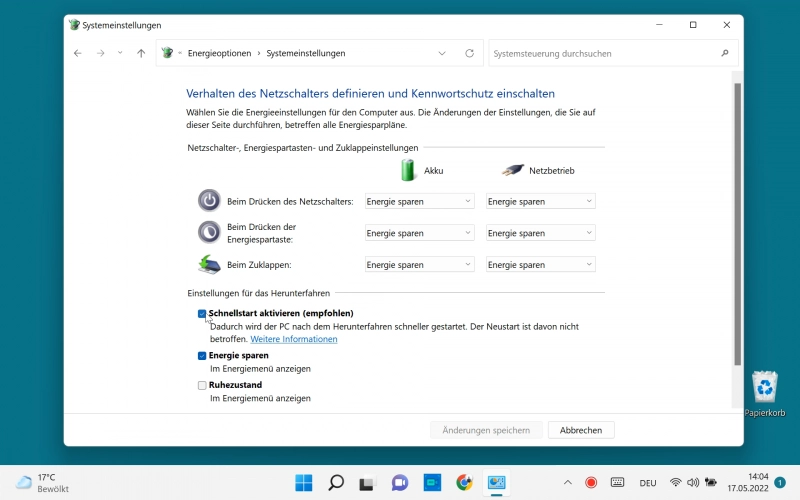Click the battery status tray icon
The width and height of the screenshot is (800, 500).
[710, 482]
